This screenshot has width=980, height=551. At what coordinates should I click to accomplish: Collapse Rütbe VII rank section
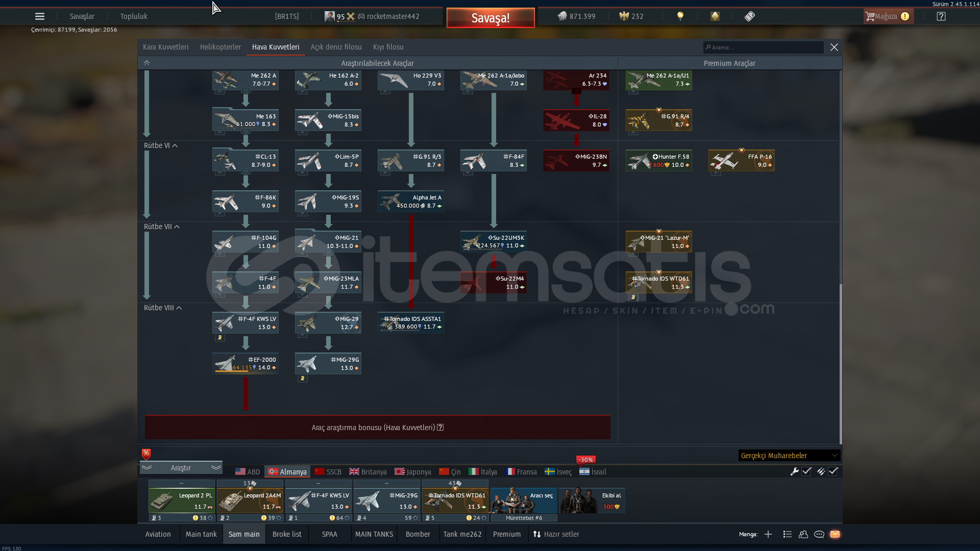point(177,227)
